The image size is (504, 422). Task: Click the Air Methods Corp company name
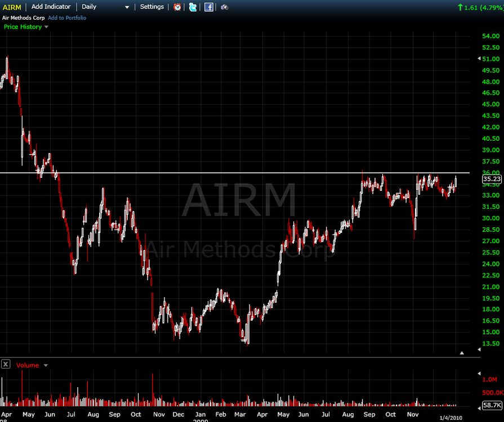[x=23, y=17]
